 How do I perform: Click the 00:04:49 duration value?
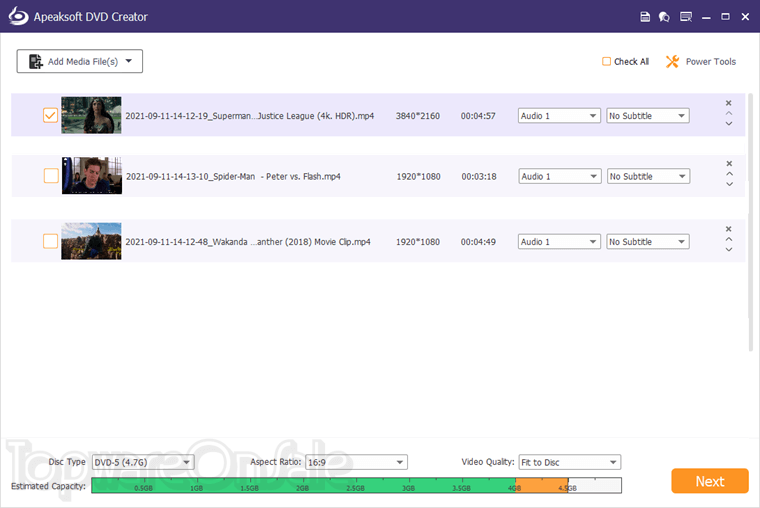tap(478, 242)
